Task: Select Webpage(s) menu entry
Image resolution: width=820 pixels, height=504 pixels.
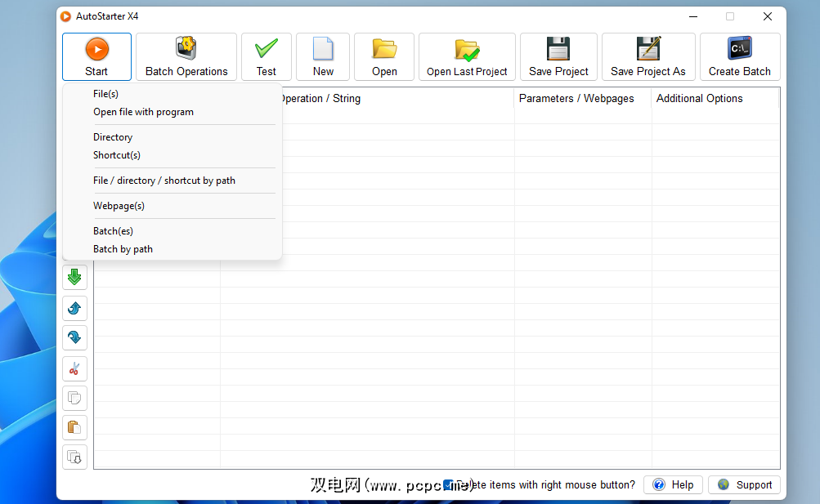Action: [x=172, y=206]
